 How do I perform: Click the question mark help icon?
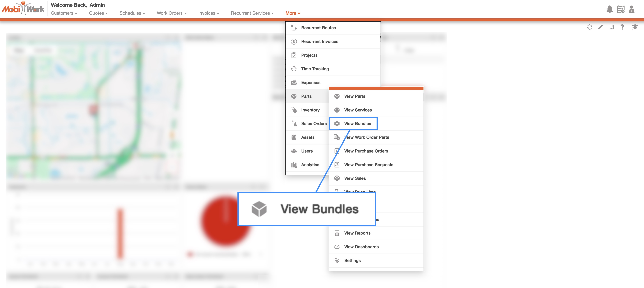click(x=622, y=27)
